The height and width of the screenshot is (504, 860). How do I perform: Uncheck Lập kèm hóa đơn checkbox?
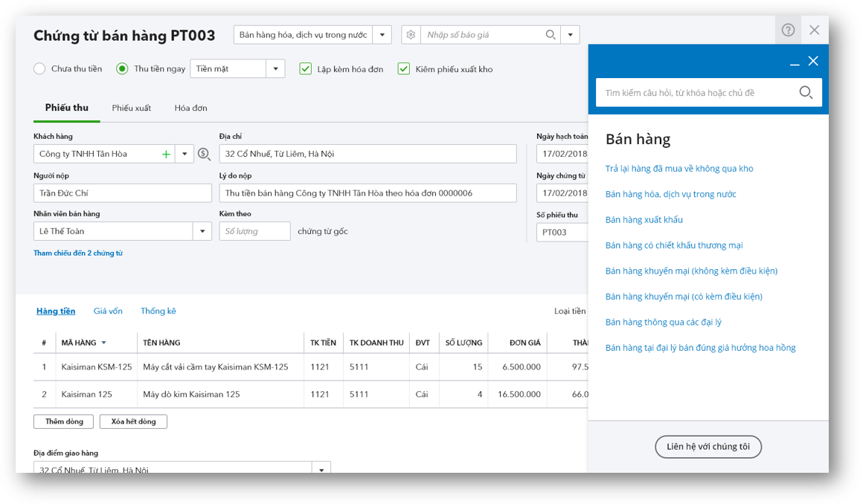[306, 69]
